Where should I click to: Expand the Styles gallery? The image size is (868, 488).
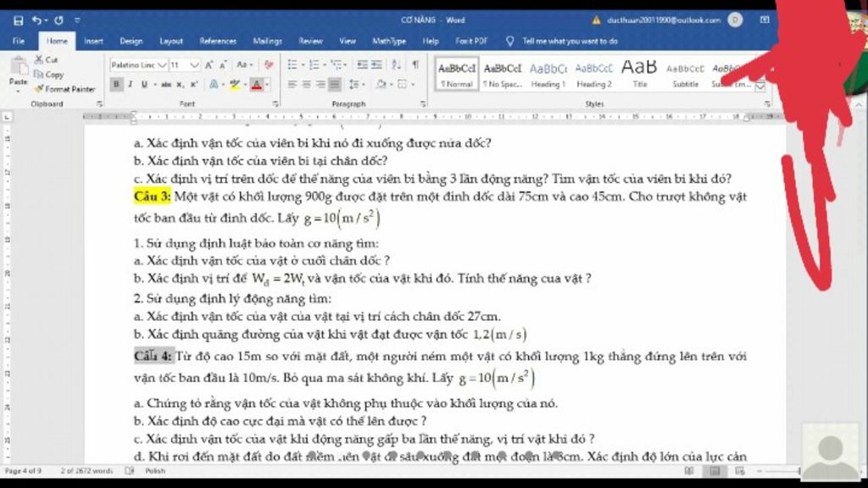tap(760, 86)
